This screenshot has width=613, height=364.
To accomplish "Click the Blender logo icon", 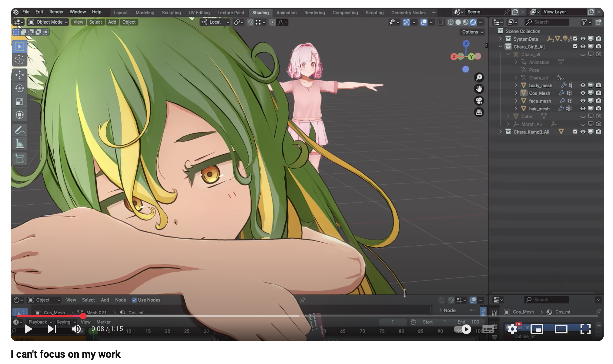I will coord(16,12).
